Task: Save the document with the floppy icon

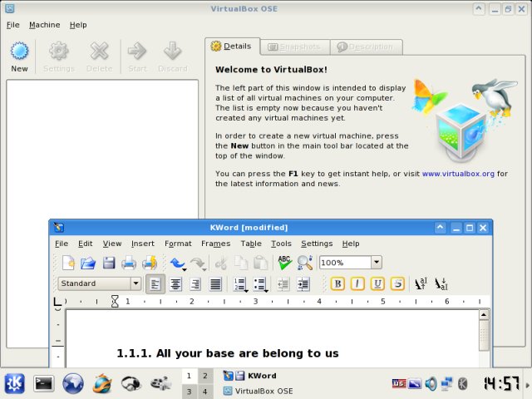Action: point(109,263)
